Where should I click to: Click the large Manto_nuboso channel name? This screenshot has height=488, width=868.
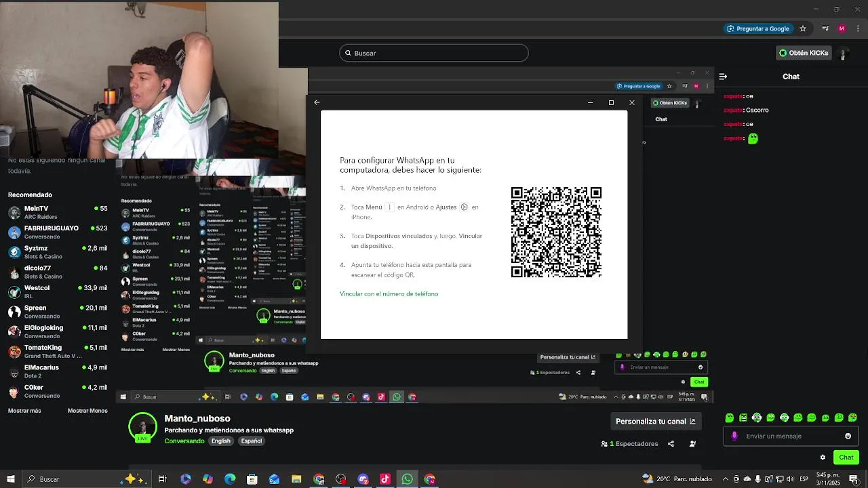coord(197,419)
